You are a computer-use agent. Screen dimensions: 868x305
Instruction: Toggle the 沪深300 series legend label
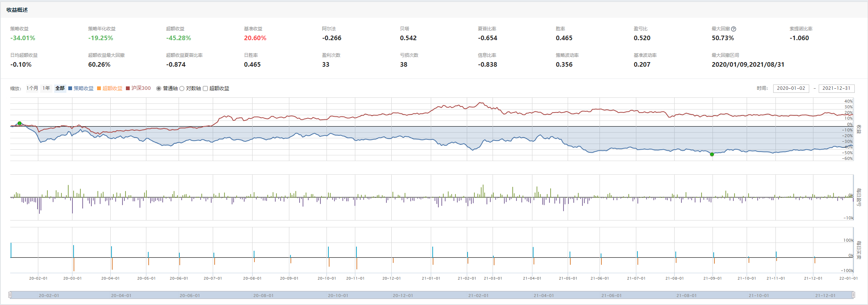click(141, 88)
